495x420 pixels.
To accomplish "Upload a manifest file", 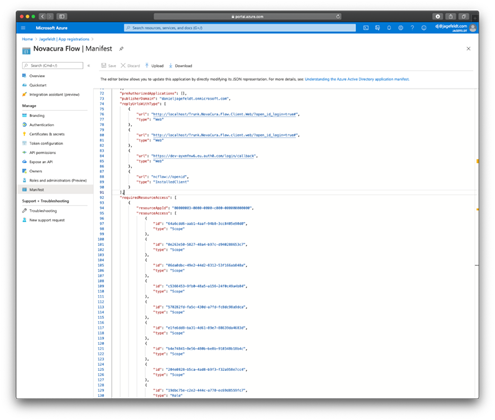I will click(154, 66).
